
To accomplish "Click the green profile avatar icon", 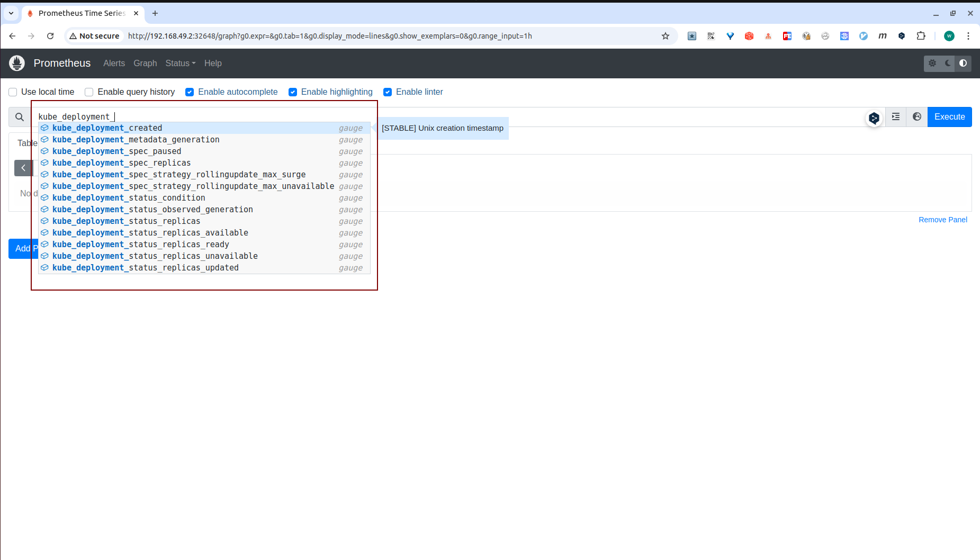I will click(949, 36).
